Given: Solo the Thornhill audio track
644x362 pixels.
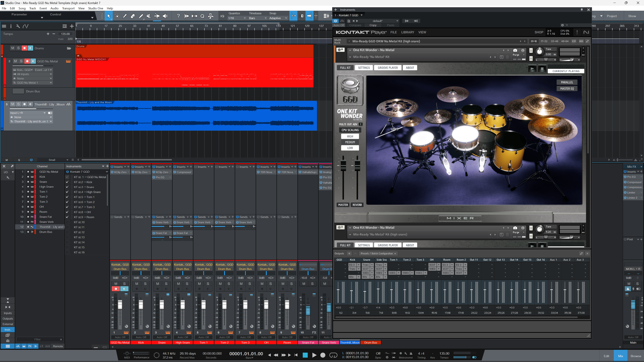Looking at the screenshot, I should (18, 104).
